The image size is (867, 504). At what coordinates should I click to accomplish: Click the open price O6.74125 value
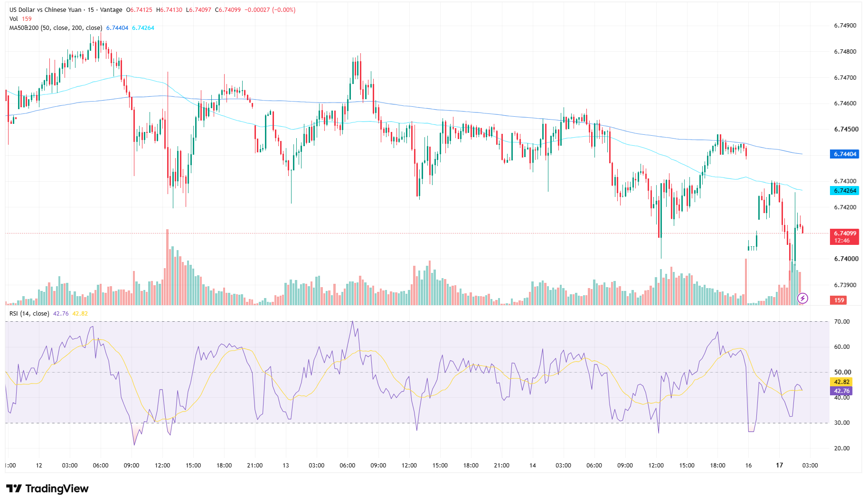tap(139, 10)
